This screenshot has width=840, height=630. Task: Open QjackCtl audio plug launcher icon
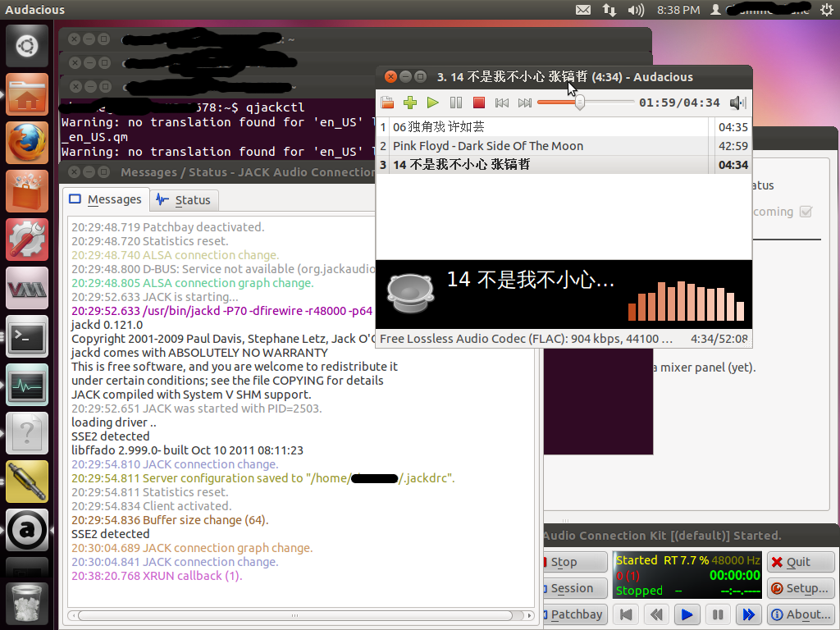pyautogui.click(x=27, y=482)
